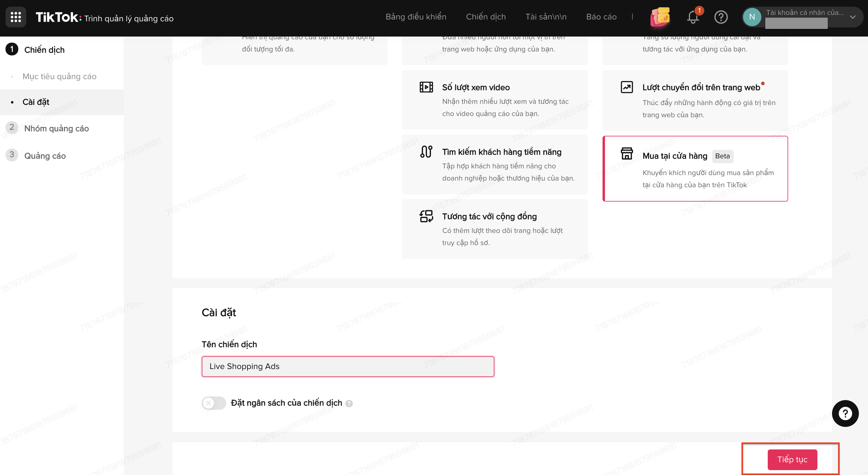Click the budget info tooltip icon
This screenshot has width=868, height=475.
[349, 403]
